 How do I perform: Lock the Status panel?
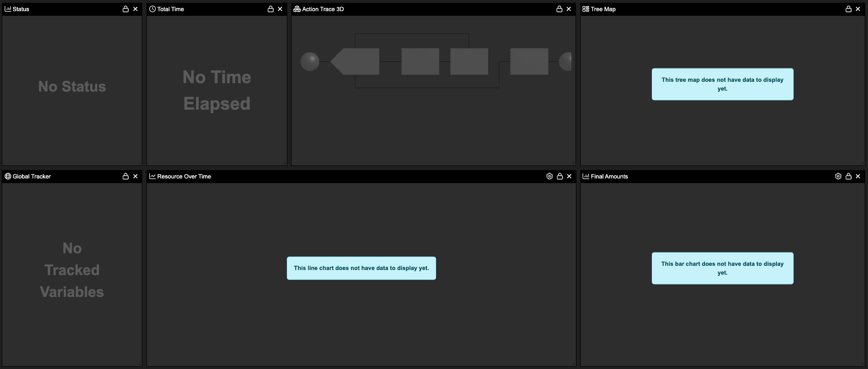[x=126, y=9]
